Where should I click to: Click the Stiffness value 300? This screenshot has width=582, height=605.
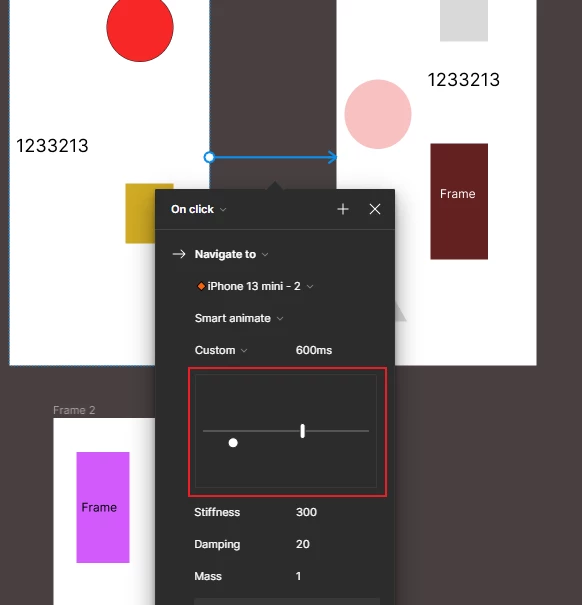tap(306, 512)
